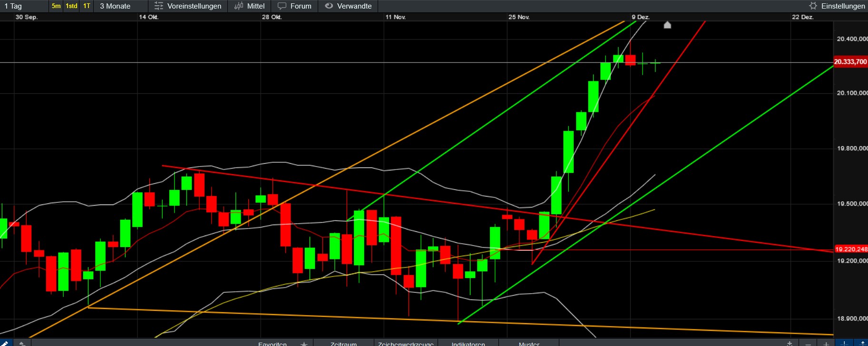The image size is (868, 346).
Task: Open the Zeitraum tab in bottom bar
Action: tap(343, 344)
